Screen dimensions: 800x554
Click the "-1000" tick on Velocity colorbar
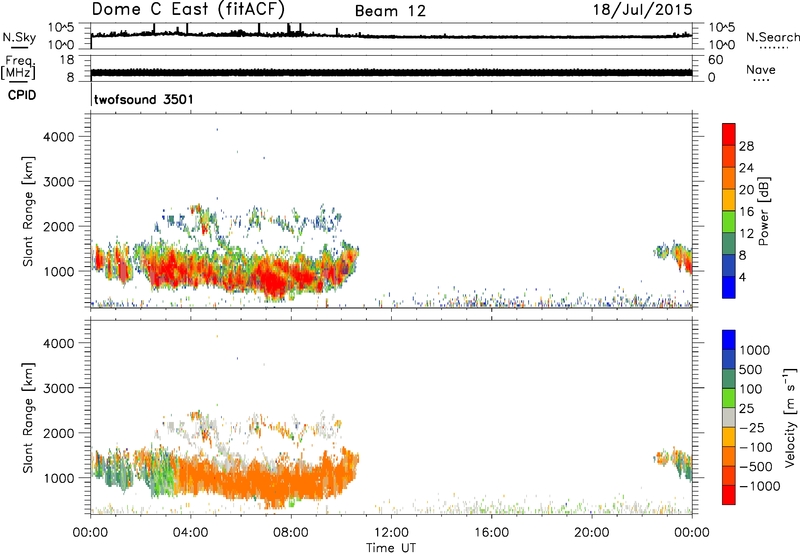(x=759, y=486)
